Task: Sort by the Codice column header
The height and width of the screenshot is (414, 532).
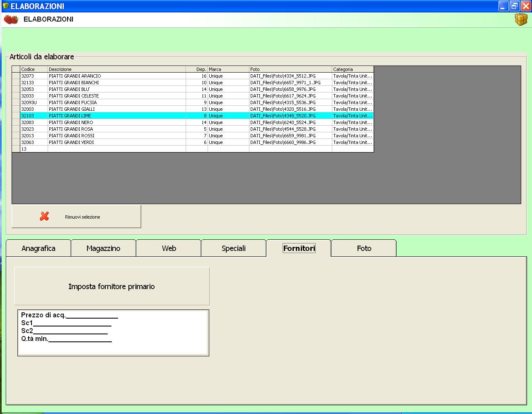Action: pos(34,69)
